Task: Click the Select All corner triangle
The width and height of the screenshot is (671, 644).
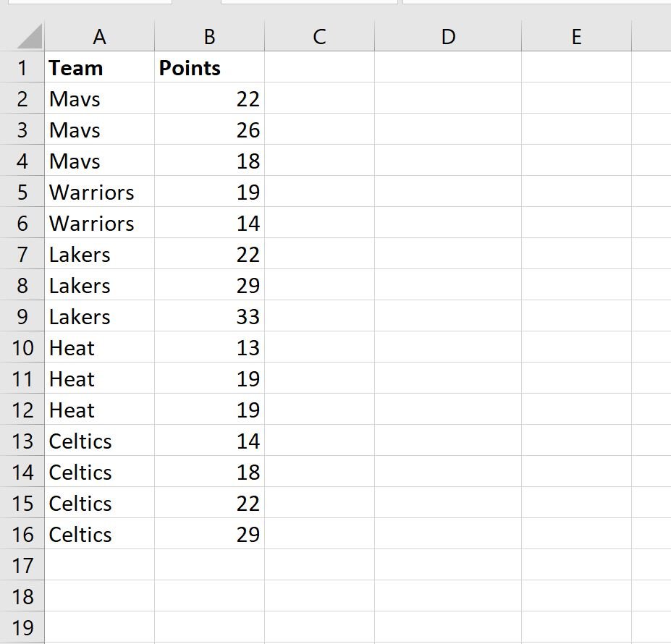Action: [x=29, y=37]
